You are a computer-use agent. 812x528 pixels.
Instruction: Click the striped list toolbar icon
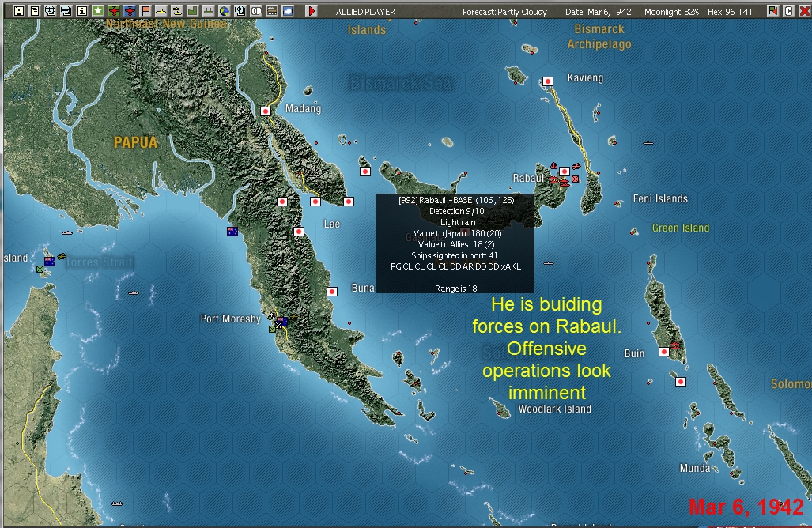point(272,11)
